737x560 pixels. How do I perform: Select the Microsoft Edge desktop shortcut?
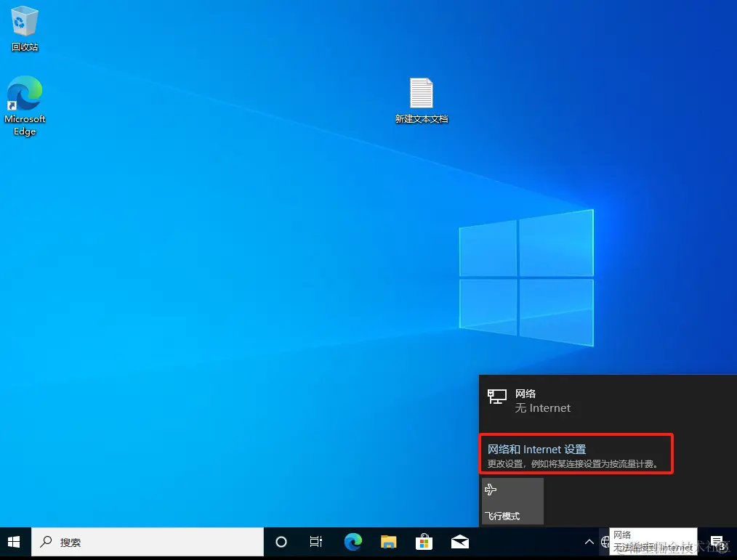pos(25,106)
